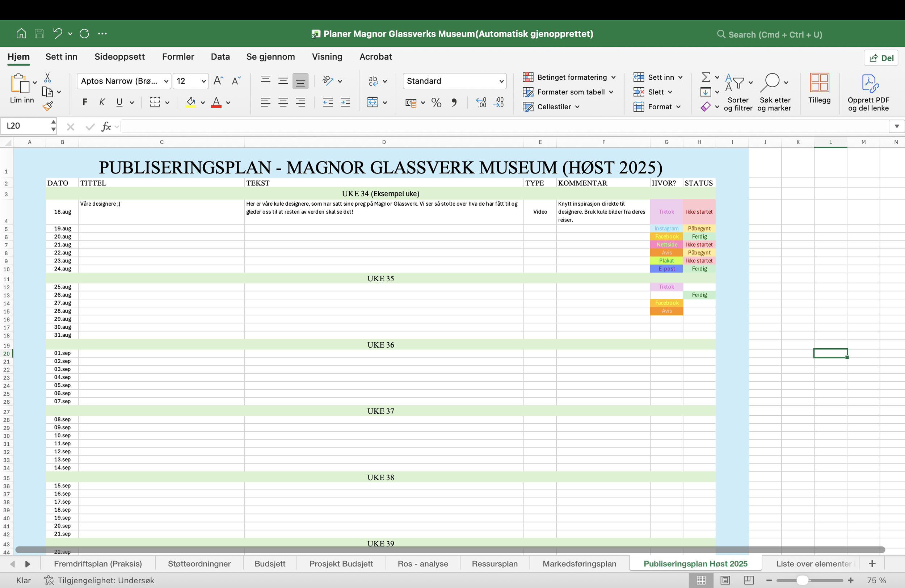
Task: Toggle bold formatting with F button
Action: point(85,102)
